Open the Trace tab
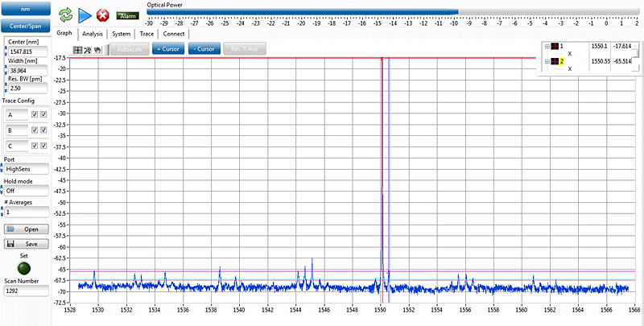The height and width of the screenshot is (326, 644). pyautogui.click(x=147, y=34)
